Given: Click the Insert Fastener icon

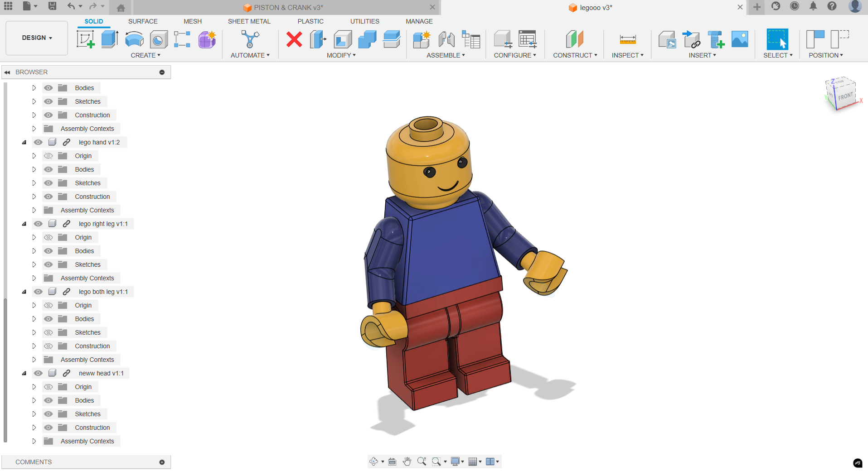Looking at the screenshot, I should [x=716, y=39].
